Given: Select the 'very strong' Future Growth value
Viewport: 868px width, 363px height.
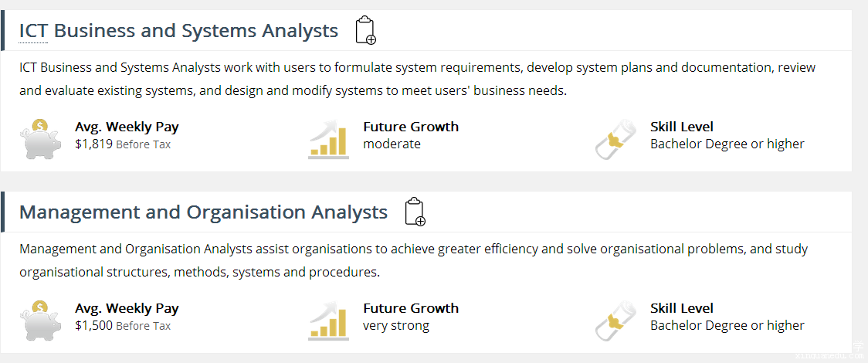Looking at the screenshot, I should 396,326.
